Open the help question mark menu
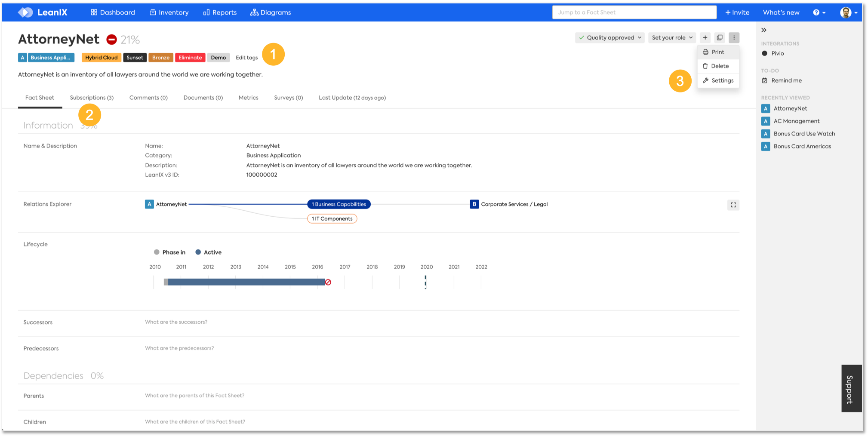 coord(819,12)
